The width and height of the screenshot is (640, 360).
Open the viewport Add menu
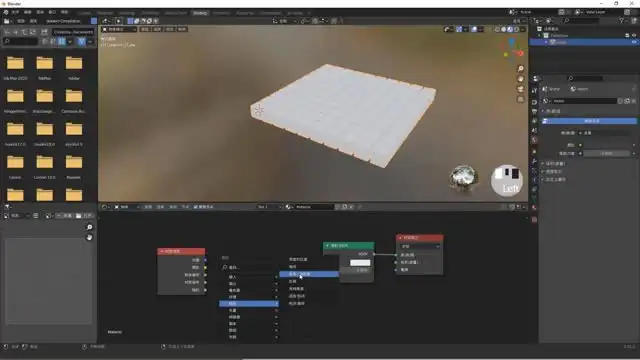170,29
